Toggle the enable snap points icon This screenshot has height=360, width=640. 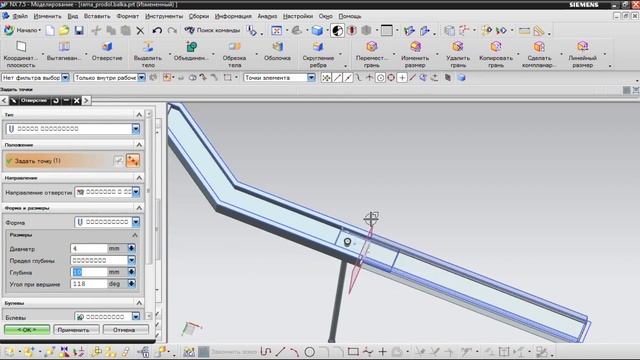point(326,78)
